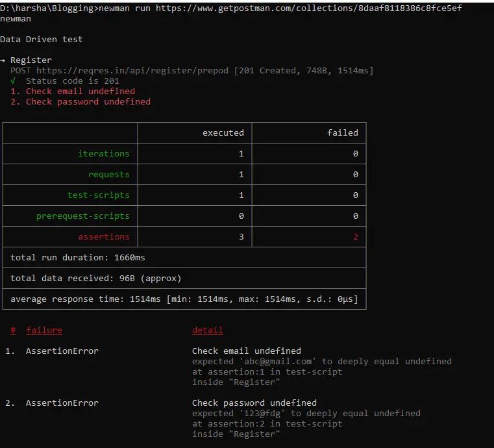Viewport: 494px width, 448px height.
Task: Select 'average response time: 1514ms' row
Action: (184, 299)
